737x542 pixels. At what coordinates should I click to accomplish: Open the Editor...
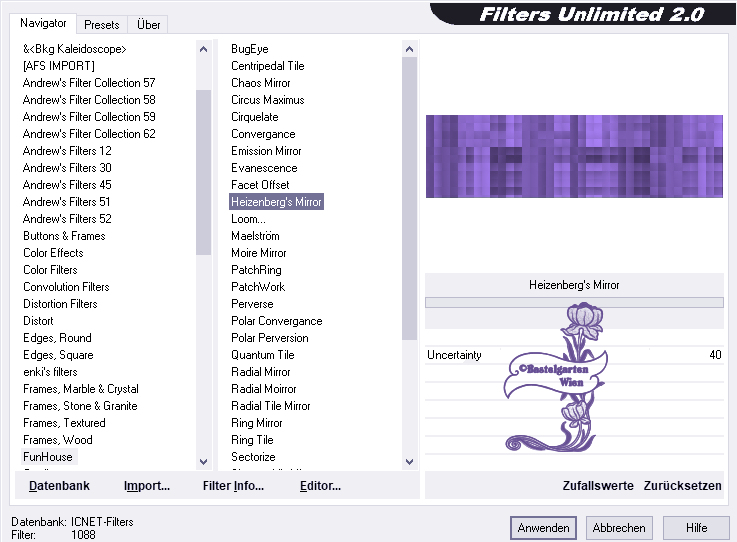(x=320, y=486)
